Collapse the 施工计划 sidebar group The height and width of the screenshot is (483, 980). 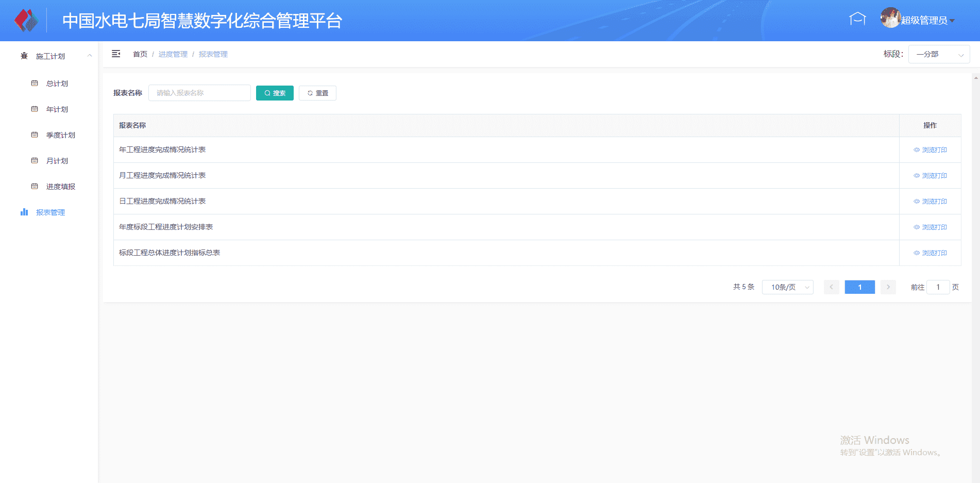point(90,56)
